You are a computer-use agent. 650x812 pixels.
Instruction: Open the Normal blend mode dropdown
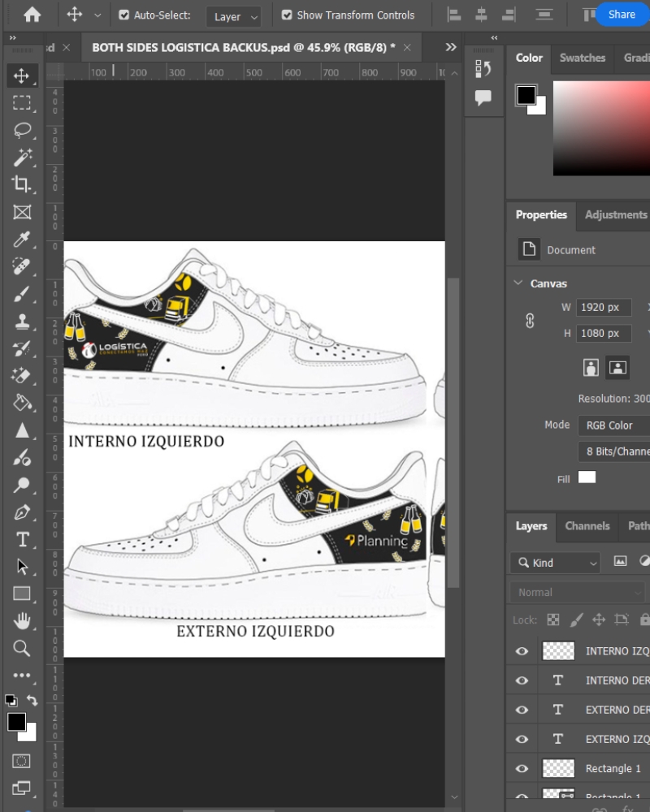pyautogui.click(x=578, y=592)
